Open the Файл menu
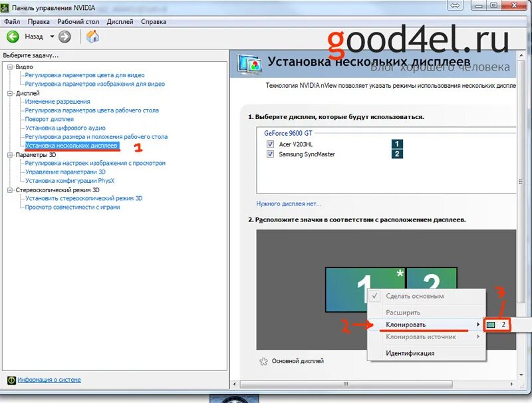 point(12,22)
